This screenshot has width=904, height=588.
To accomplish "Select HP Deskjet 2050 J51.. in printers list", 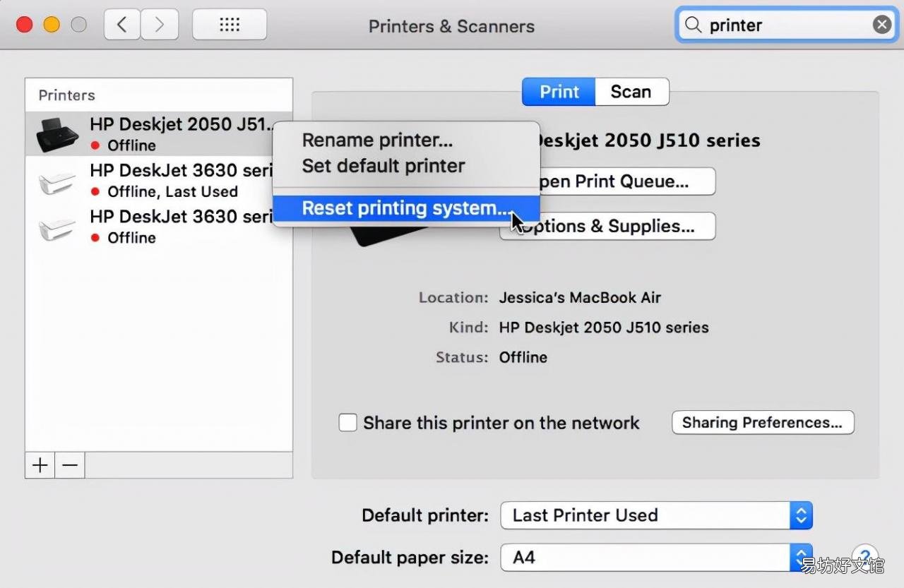I will (x=159, y=134).
